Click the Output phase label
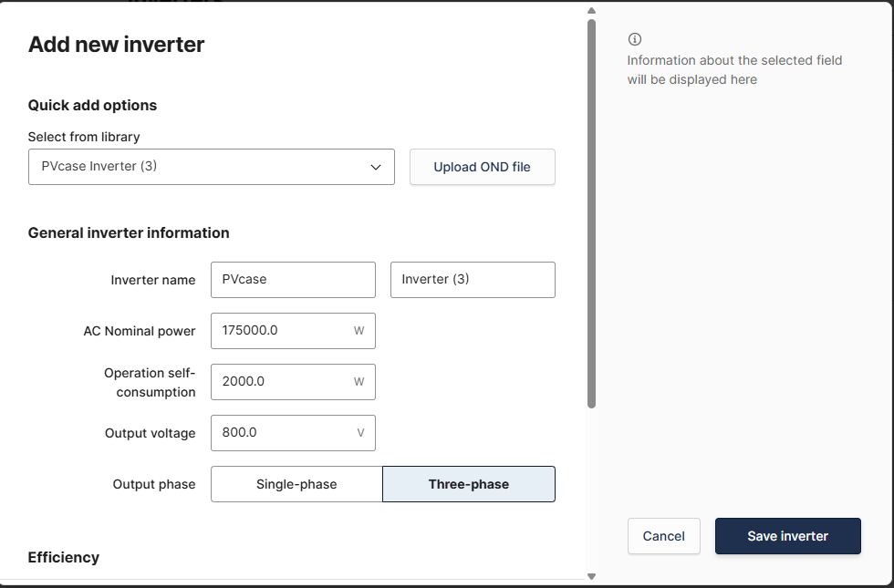 [154, 484]
